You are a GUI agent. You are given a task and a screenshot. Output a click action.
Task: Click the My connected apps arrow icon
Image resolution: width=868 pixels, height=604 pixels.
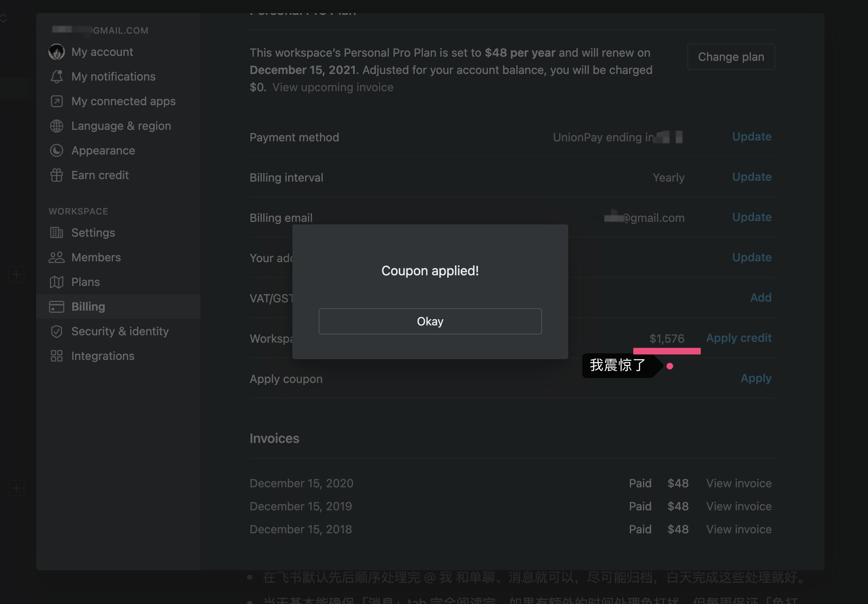tap(57, 101)
